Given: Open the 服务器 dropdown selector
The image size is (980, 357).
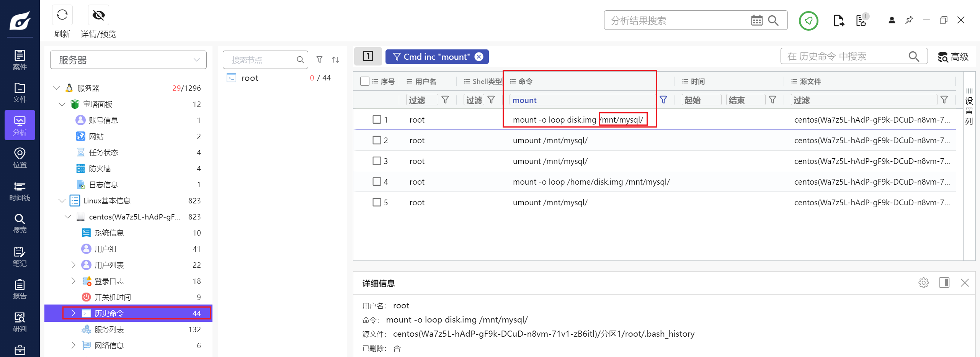Looking at the screenshot, I should tap(128, 60).
